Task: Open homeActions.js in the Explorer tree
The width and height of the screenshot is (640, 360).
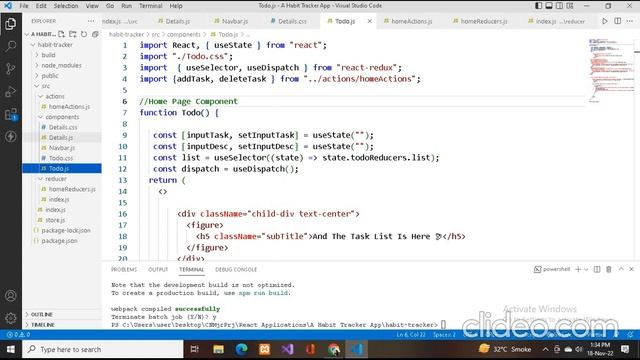Action: tap(69, 107)
